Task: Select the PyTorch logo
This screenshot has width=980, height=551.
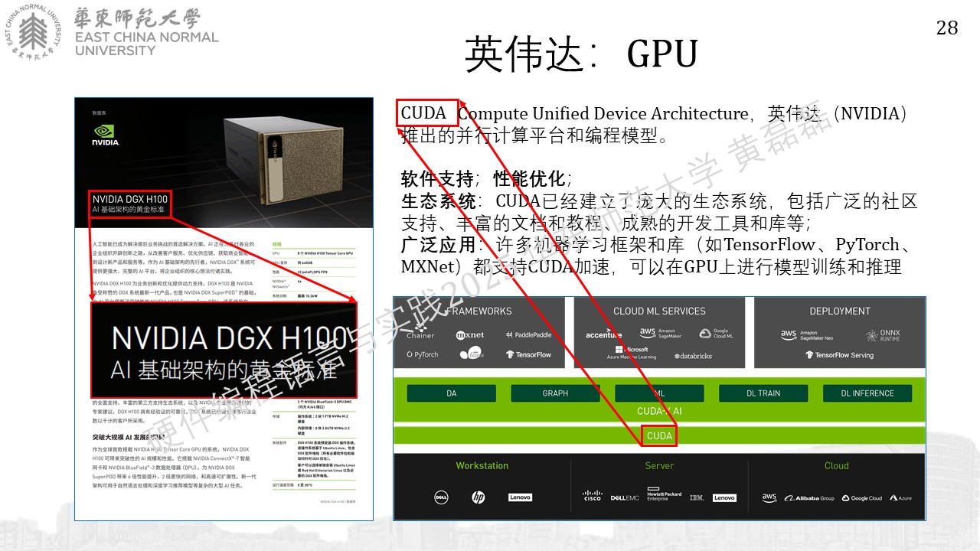Action: click(423, 354)
